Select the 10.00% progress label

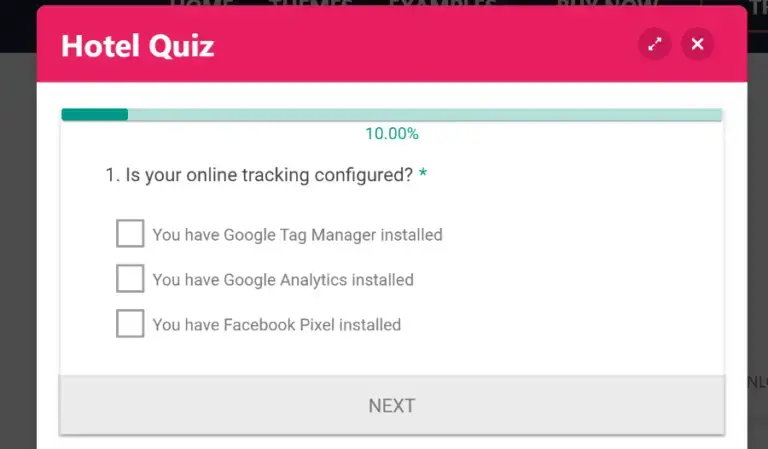[x=392, y=134]
